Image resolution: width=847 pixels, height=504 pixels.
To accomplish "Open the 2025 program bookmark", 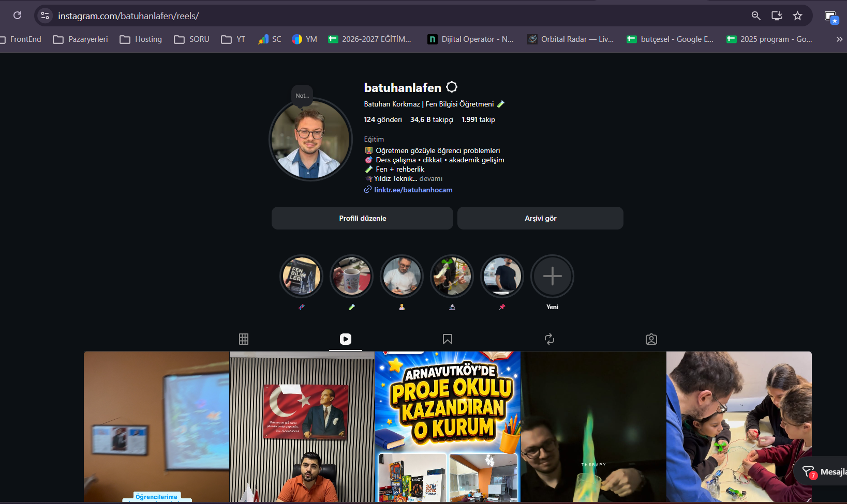I will tap(769, 39).
